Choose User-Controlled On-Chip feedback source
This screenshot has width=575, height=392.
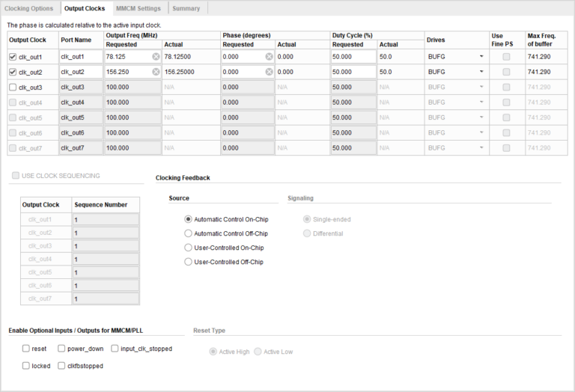coord(189,248)
